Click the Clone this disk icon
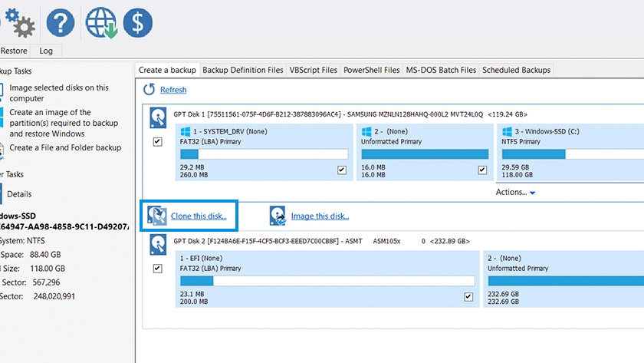This screenshot has height=363, width=644. pyautogui.click(x=157, y=216)
